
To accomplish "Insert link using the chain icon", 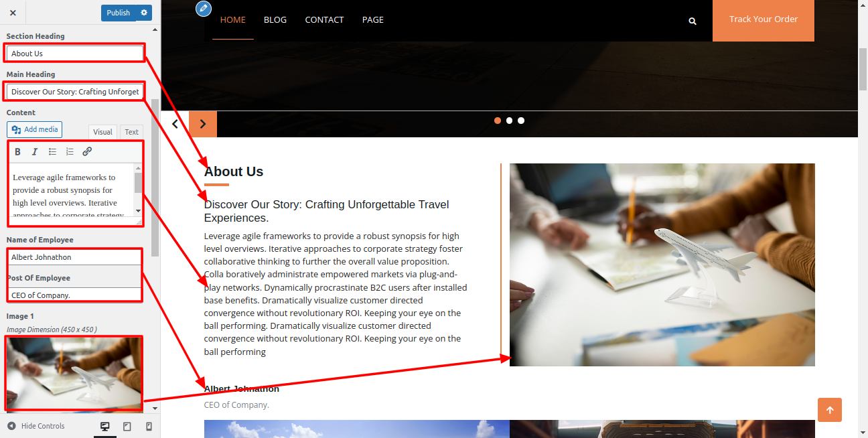I will point(87,152).
